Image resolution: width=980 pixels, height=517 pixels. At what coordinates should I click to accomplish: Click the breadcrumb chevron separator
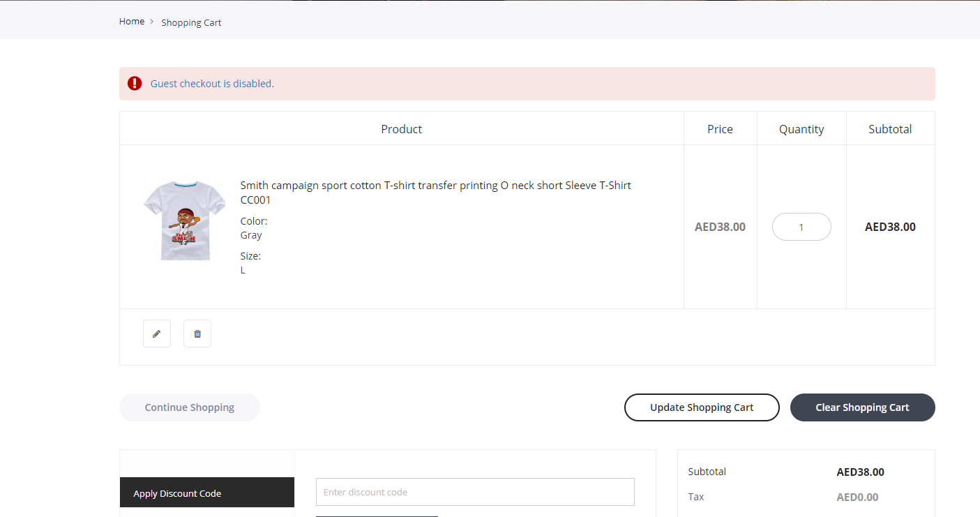[x=152, y=22]
